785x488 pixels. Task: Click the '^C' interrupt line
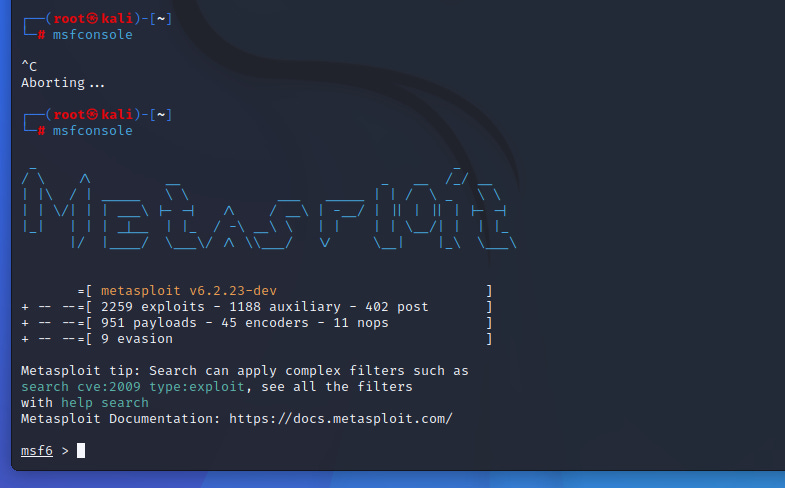29,67
